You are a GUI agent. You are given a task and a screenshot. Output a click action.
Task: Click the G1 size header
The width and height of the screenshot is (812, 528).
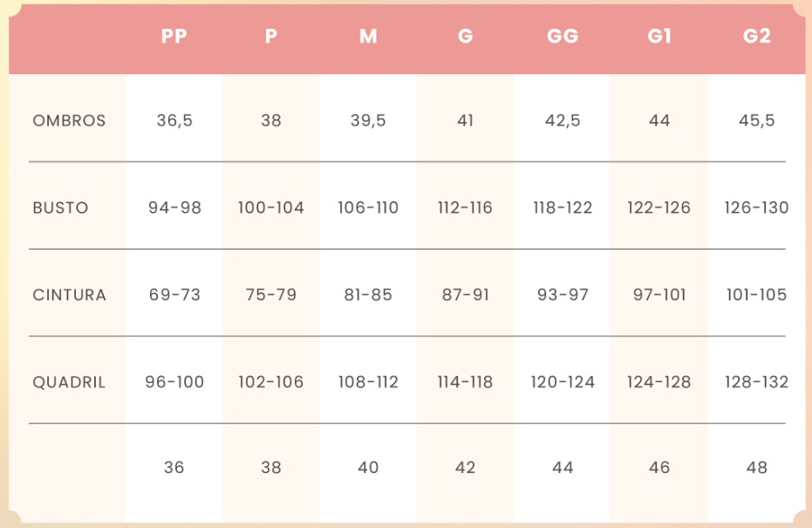coord(659,36)
